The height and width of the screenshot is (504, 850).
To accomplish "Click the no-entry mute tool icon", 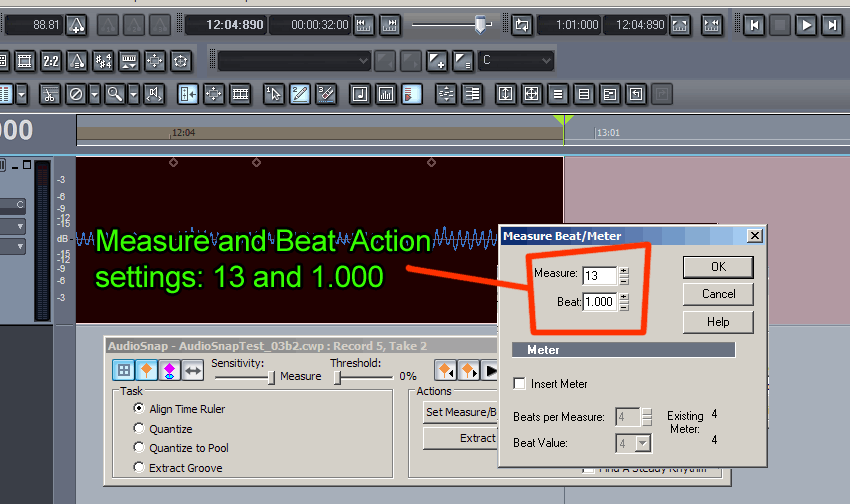I will click(x=76, y=94).
